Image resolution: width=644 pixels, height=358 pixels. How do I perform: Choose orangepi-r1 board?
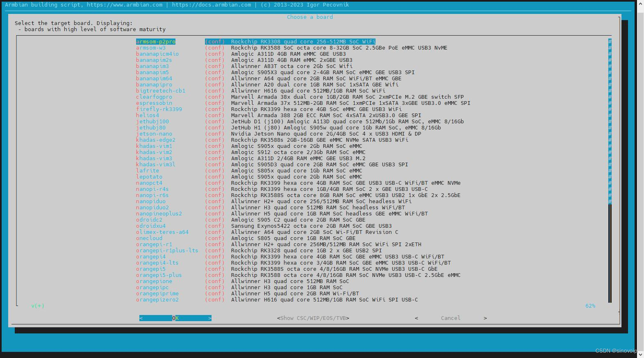279,244
